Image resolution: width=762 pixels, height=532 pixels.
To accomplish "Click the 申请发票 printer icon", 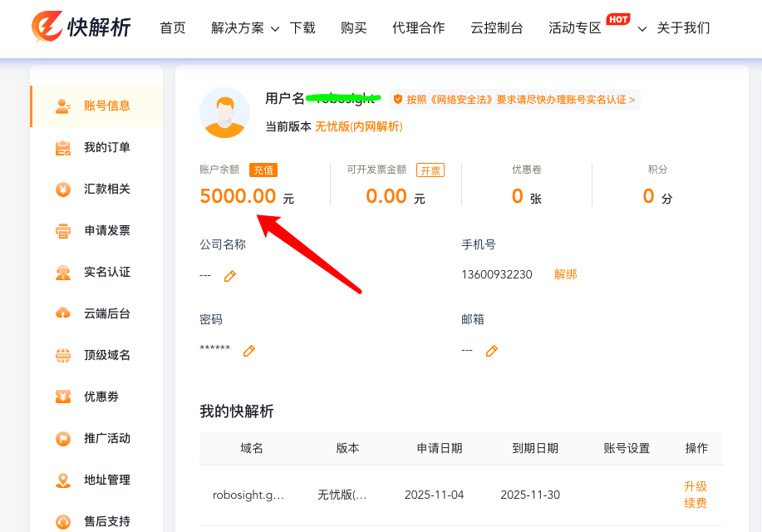I will click(x=63, y=231).
